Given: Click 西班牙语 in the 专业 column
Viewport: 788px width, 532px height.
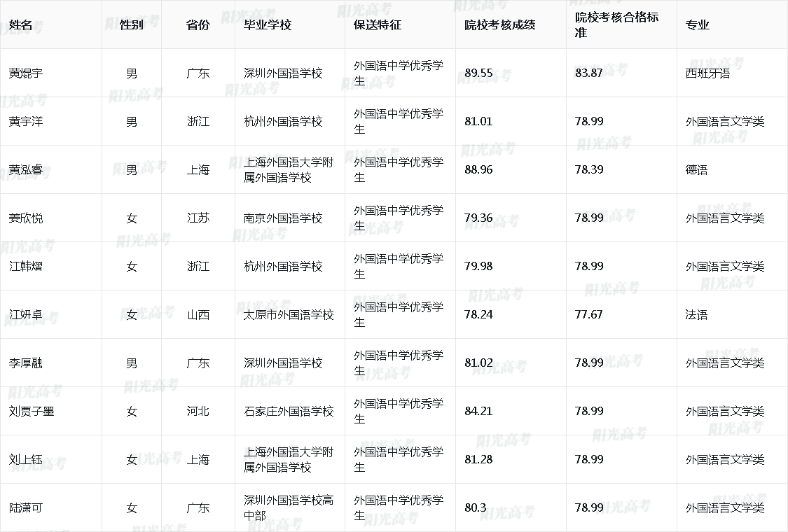Looking at the screenshot, I should [x=707, y=72].
